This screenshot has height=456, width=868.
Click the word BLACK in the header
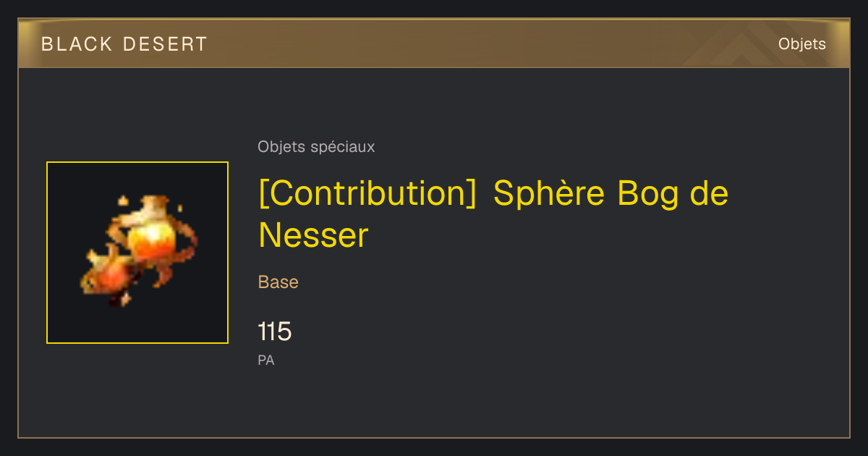tap(77, 44)
